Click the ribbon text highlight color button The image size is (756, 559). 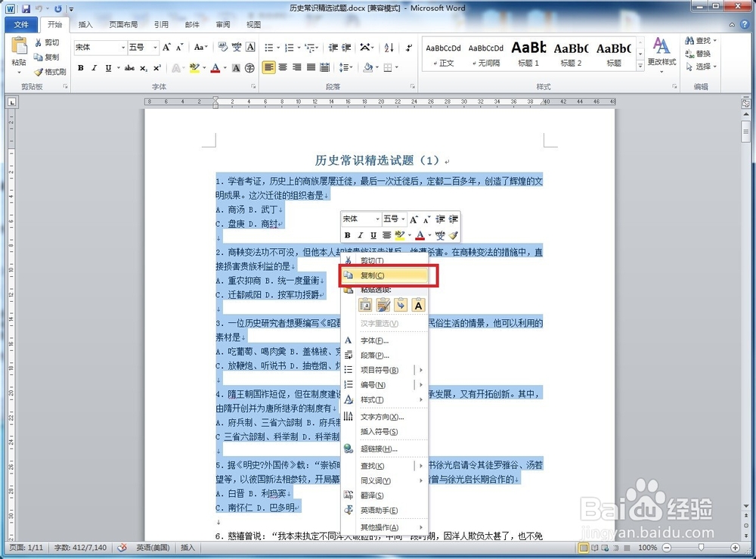click(x=194, y=68)
